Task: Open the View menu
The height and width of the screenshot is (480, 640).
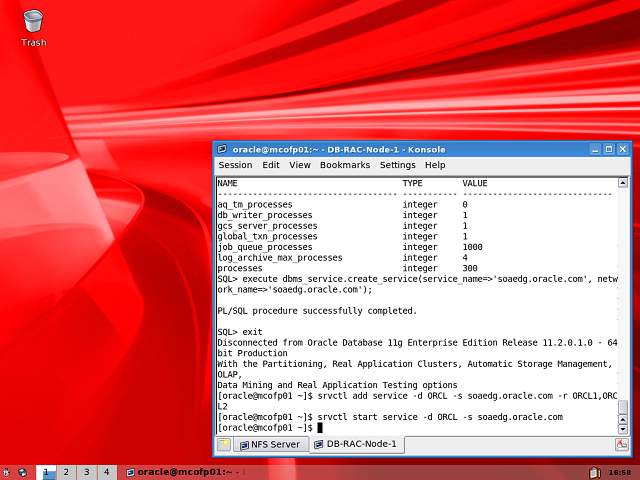Action: click(300, 165)
